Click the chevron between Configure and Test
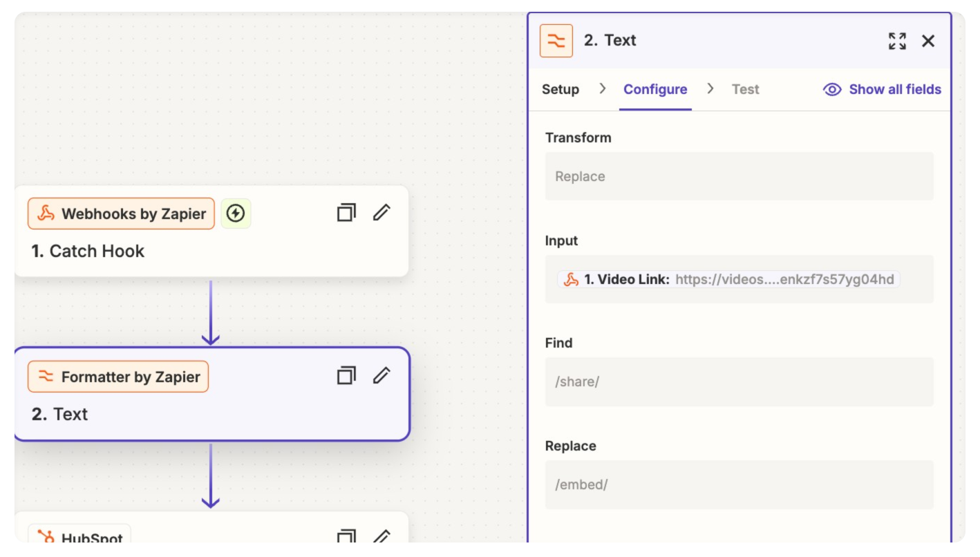980x557 pixels. (x=710, y=88)
